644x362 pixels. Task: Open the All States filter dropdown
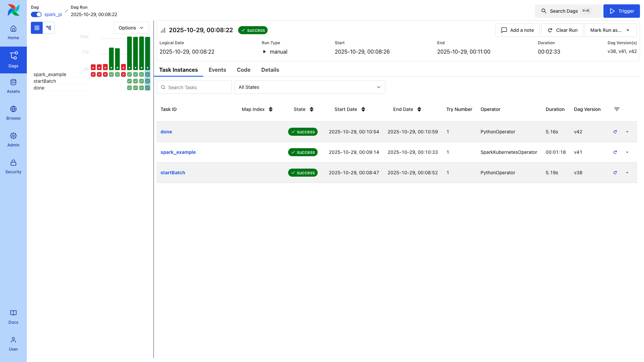pyautogui.click(x=309, y=87)
